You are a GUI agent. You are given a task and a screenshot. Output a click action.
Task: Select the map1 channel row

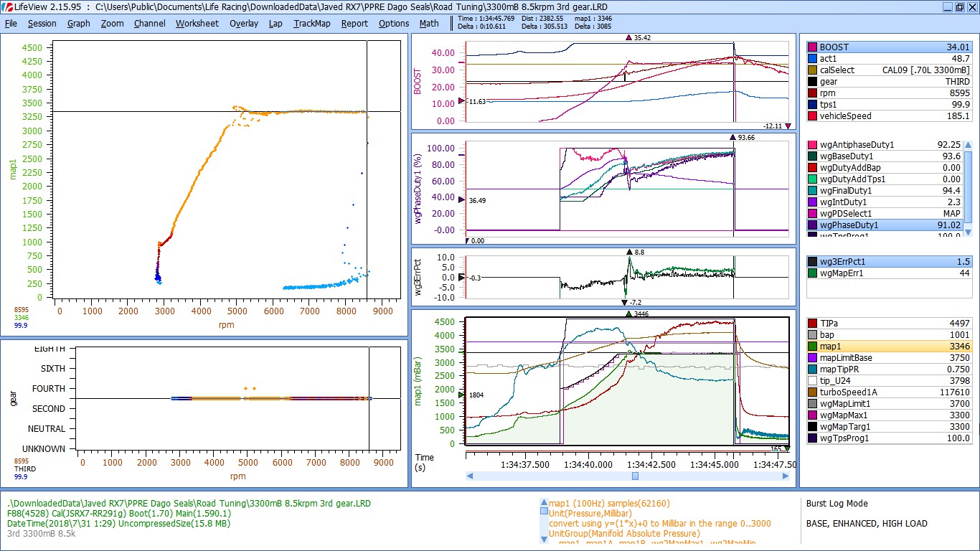pos(889,347)
